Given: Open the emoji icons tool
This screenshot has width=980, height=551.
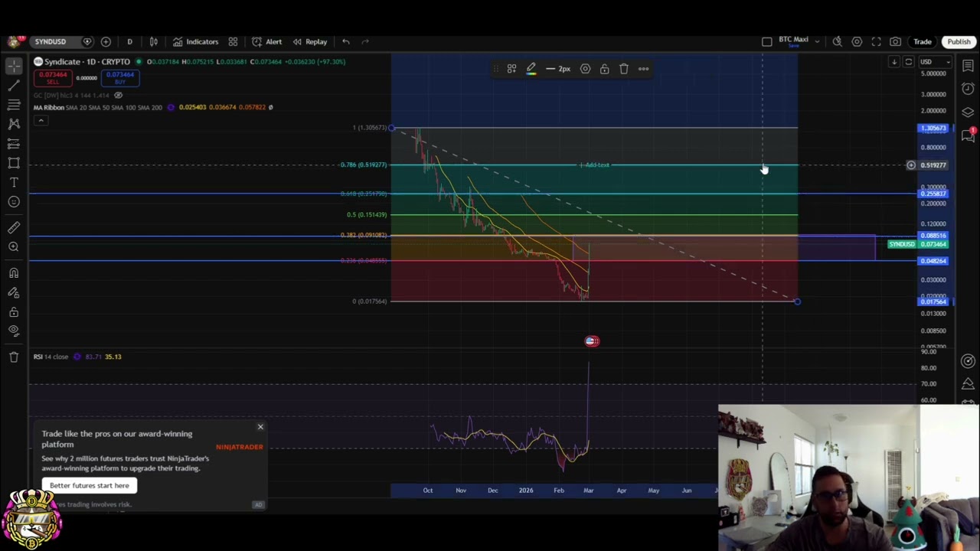Looking at the screenshot, I should [14, 202].
